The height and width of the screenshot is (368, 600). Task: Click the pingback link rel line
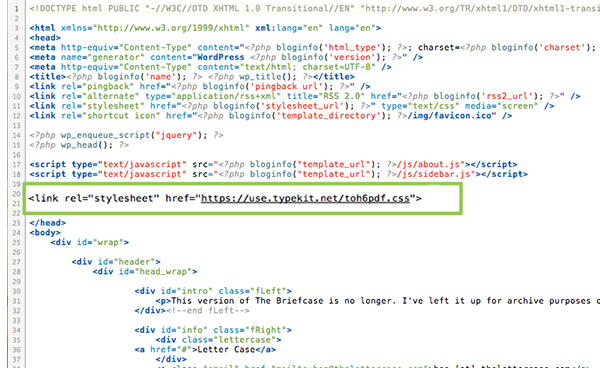click(200, 86)
